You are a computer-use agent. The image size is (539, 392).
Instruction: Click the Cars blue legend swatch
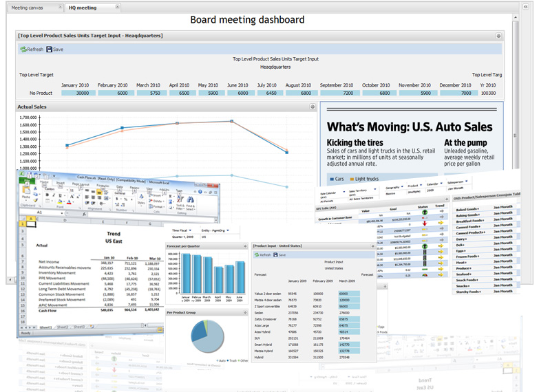click(332, 179)
